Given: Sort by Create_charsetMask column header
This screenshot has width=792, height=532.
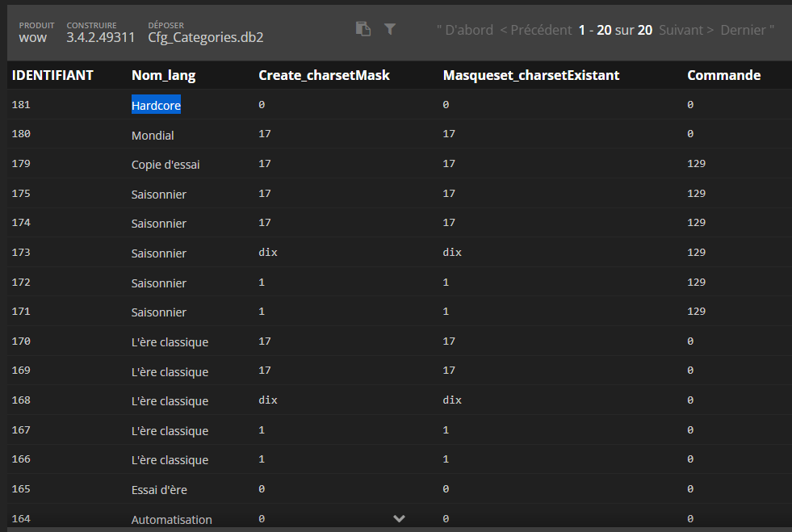Looking at the screenshot, I should point(324,75).
